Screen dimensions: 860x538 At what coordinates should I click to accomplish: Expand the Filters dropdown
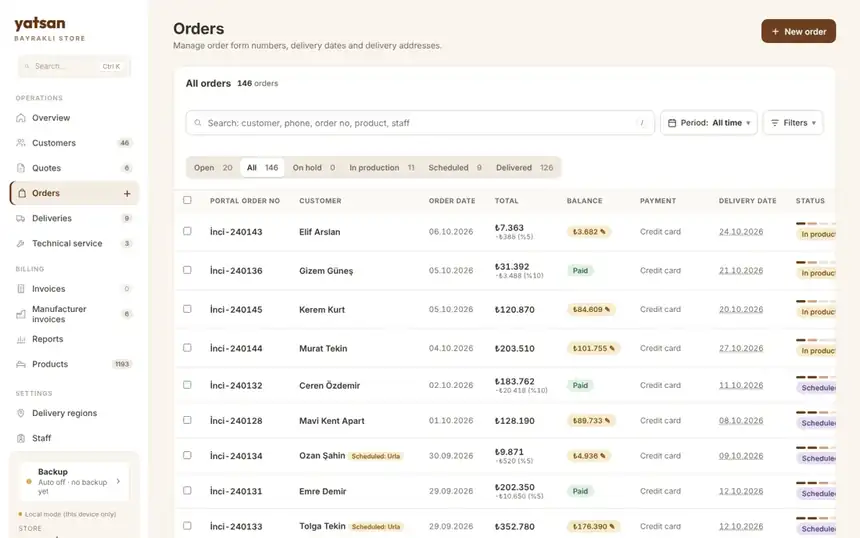tap(793, 123)
